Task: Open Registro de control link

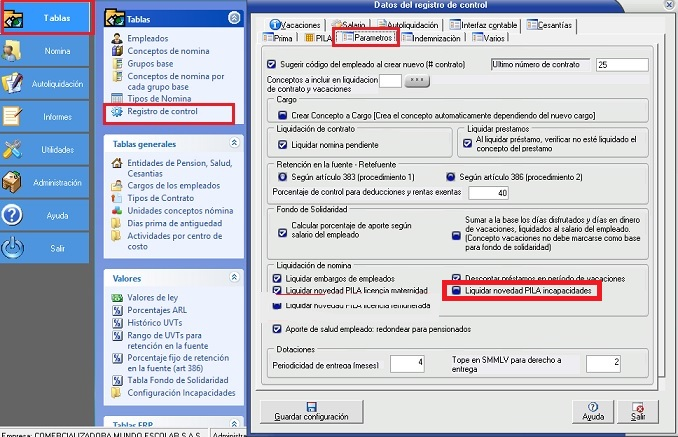Action: (162, 111)
